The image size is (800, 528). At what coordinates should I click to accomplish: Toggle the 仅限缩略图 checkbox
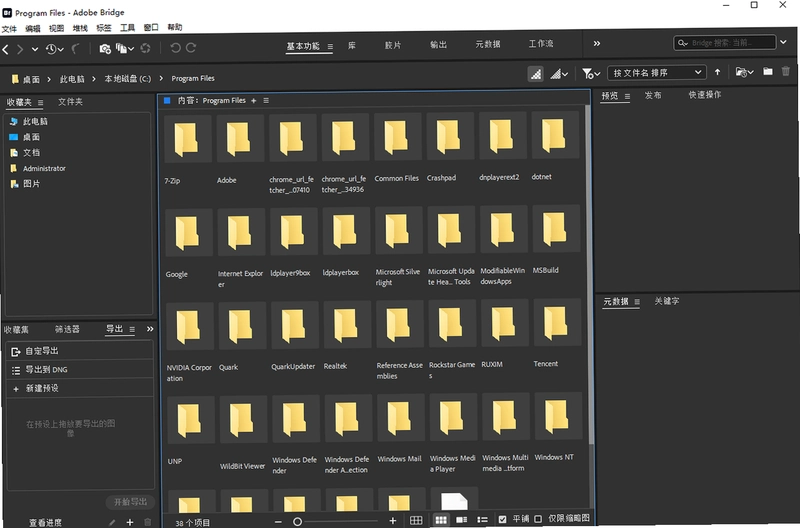click(538, 518)
